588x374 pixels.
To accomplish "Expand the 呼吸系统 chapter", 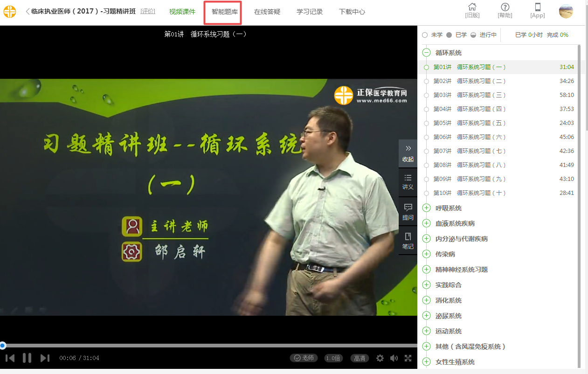I will [426, 208].
